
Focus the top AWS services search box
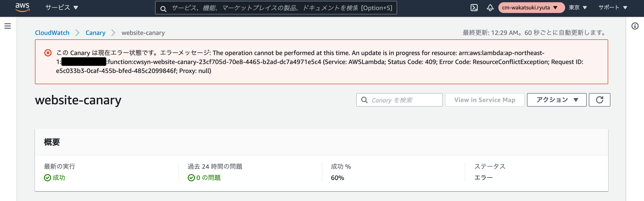point(276,8)
